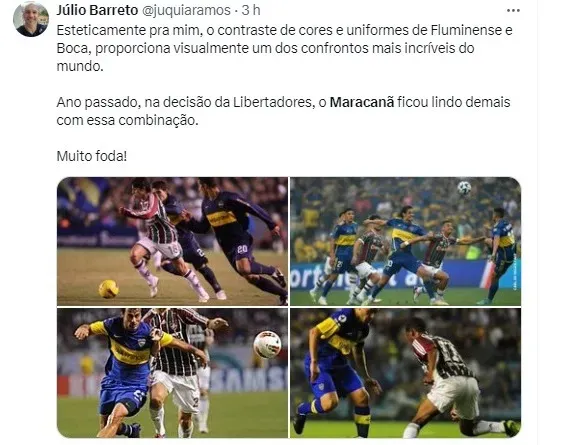The image size is (563, 445).
Task: Open the Júlio Barreto display name link
Action: pyautogui.click(x=97, y=10)
